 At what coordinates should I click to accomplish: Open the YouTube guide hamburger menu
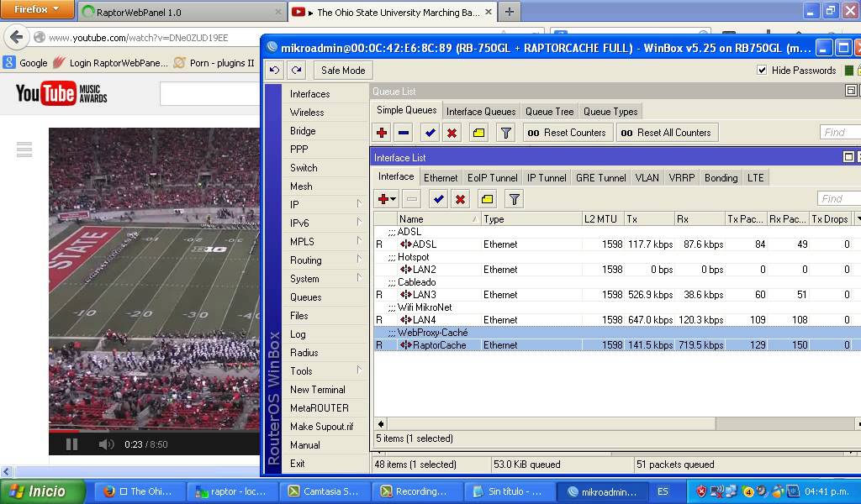[24, 150]
